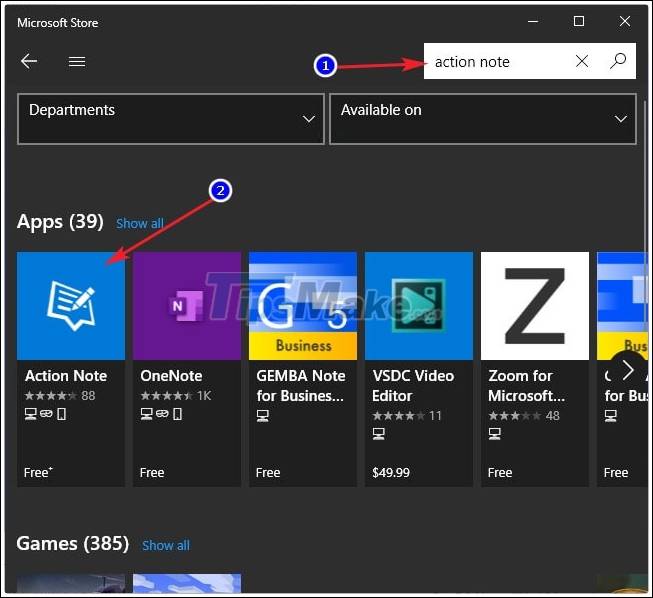
Task: Expand the Available on dropdown
Action: tap(483, 119)
